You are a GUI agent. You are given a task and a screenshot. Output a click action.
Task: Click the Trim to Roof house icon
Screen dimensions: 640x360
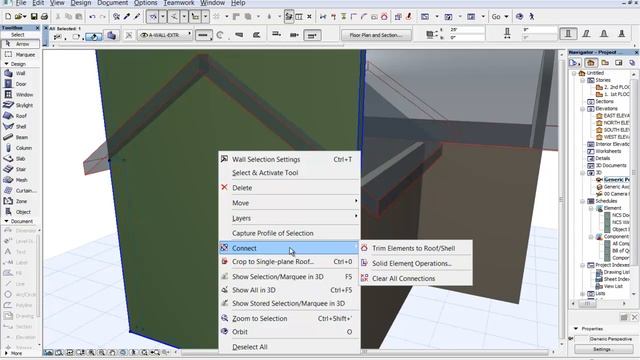(384, 16)
